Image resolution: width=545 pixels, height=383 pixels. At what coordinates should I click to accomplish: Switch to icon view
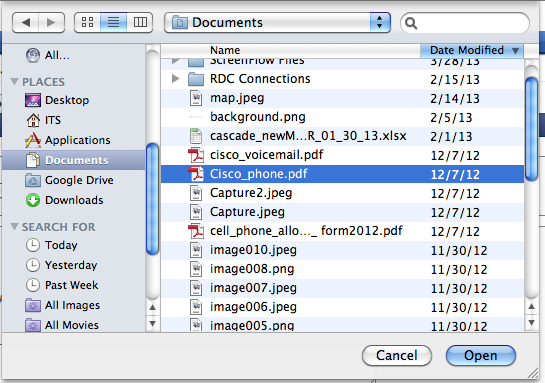point(87,23)
